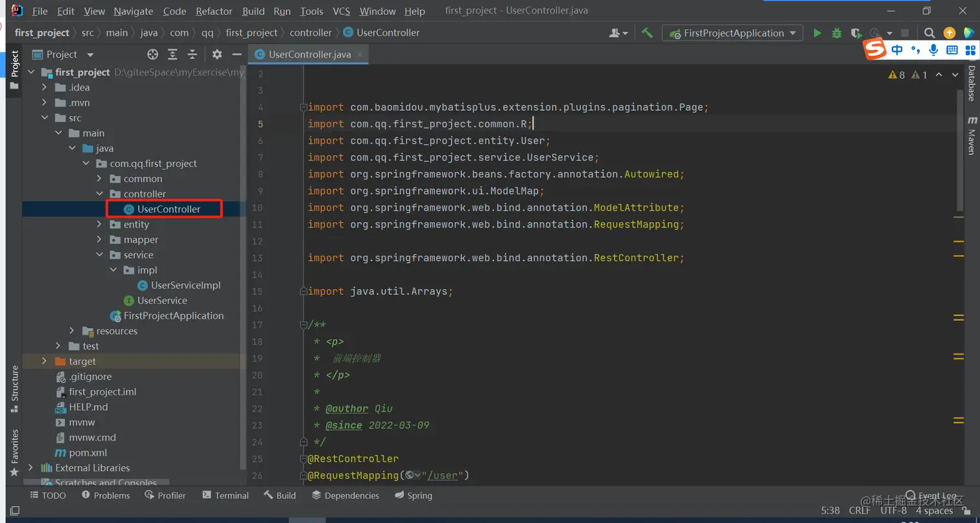Open the Project view selector dropdown
This screenshot has height=523, width=980.
(64, 54)
